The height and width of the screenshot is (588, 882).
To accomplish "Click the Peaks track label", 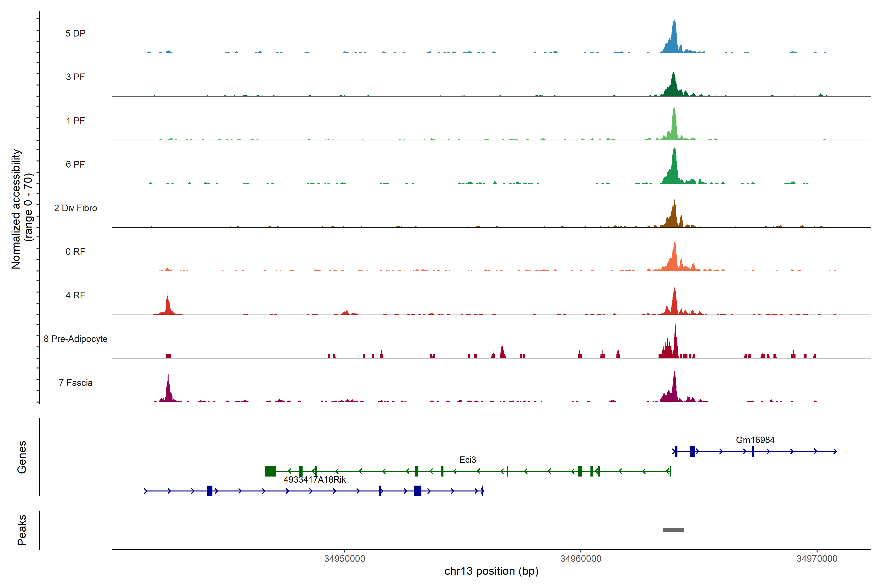I will point(22,530).
